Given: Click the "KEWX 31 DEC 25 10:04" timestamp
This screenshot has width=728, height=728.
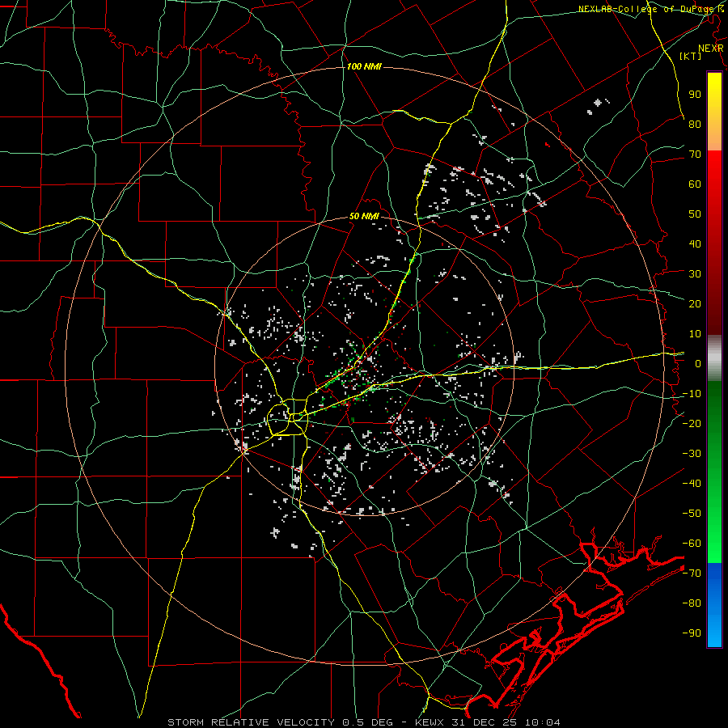Looking at the screenshot, I should [488, 722].
